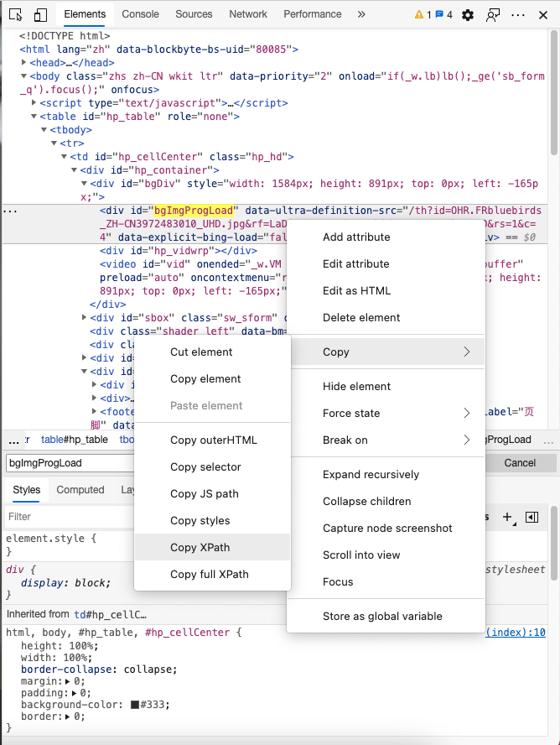The width and height of the screenshot is (560, 745).
Task: Collapse the tr node
Action: [x=54, y=143]
